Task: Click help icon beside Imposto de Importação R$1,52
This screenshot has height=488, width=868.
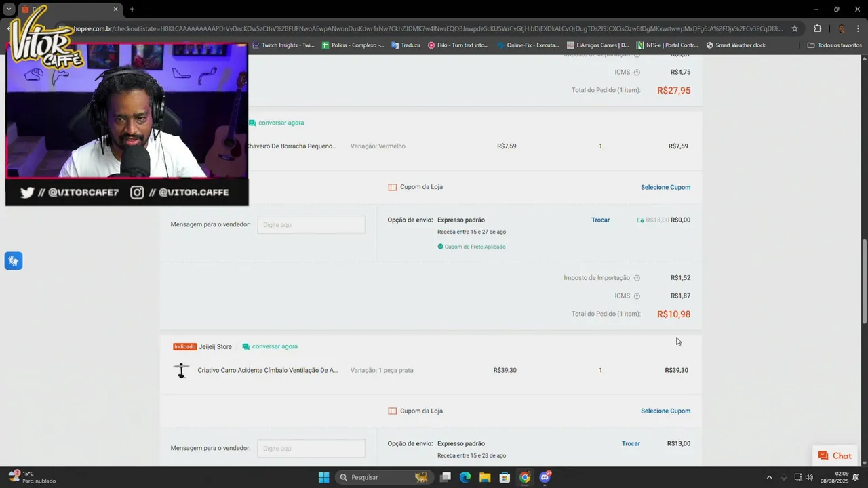Action: [637, 278]
